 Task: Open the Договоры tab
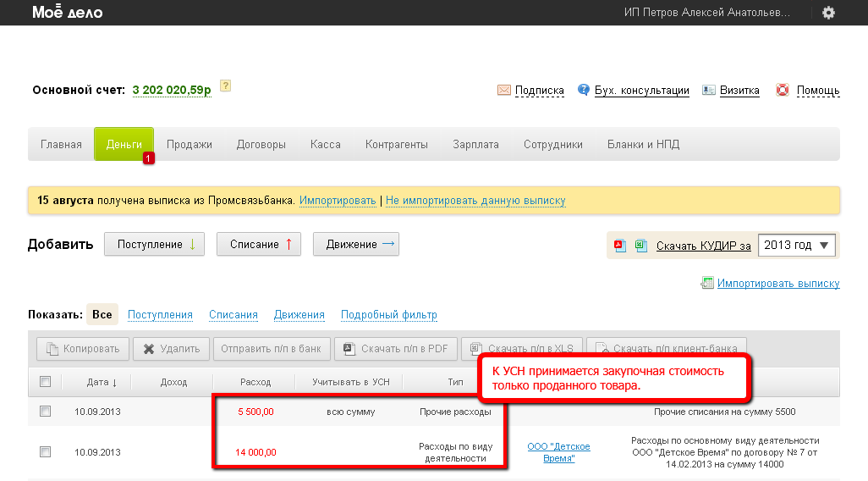pos(261,144)
